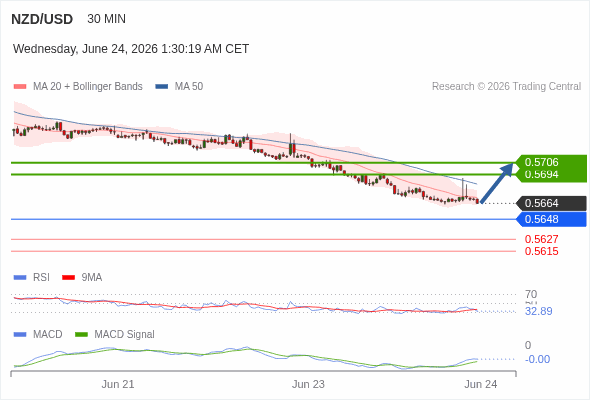Image resolution: width=590 pixels, height=400 pixels.
Task: Click the Wednesday, June 24, 2026 timestamp
Action: click(131, 49)
